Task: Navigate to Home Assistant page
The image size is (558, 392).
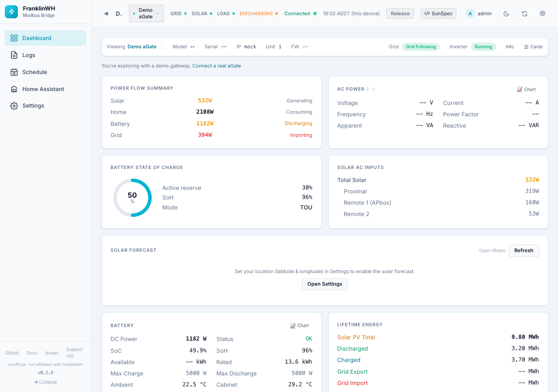Action: [45, 89]
